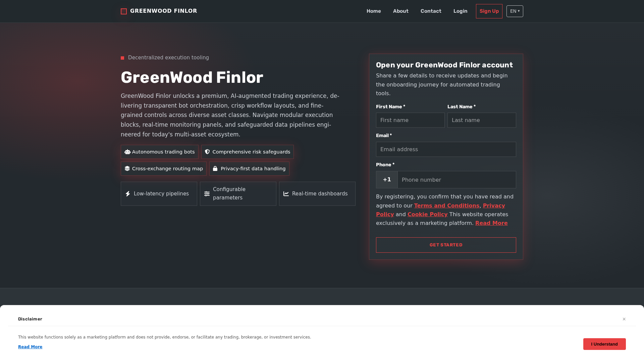Open the Terms and Conditions link
The width and height of the screenshot is (644, 362).
pos(447,206)
